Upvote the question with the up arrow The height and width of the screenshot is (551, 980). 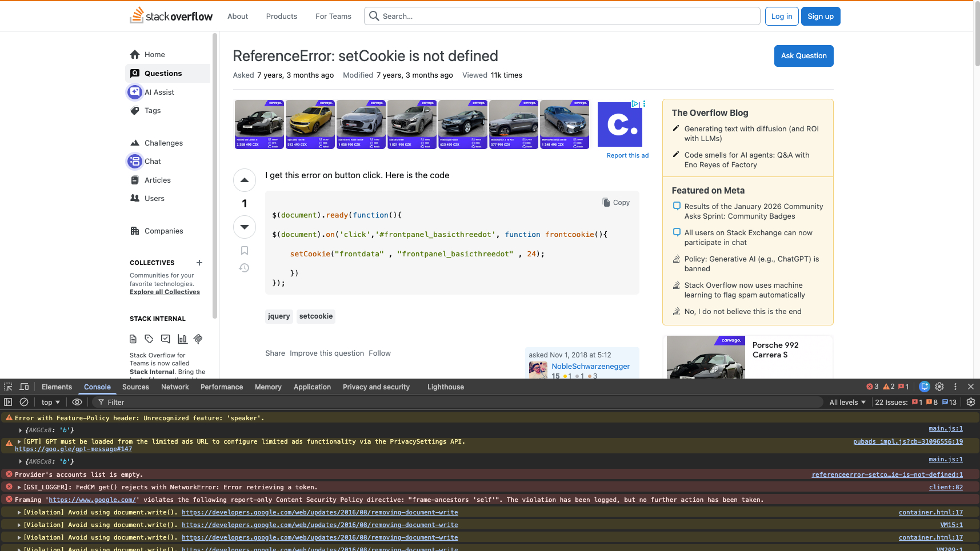245,180
